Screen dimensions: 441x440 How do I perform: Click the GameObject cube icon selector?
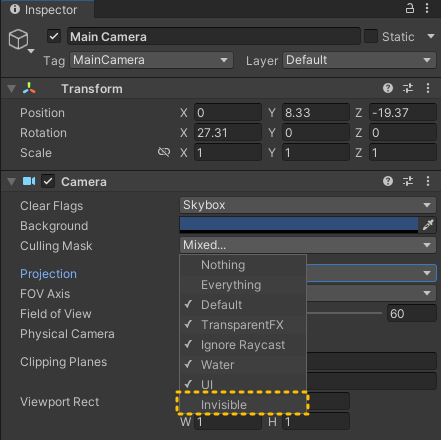pos(20,40)
